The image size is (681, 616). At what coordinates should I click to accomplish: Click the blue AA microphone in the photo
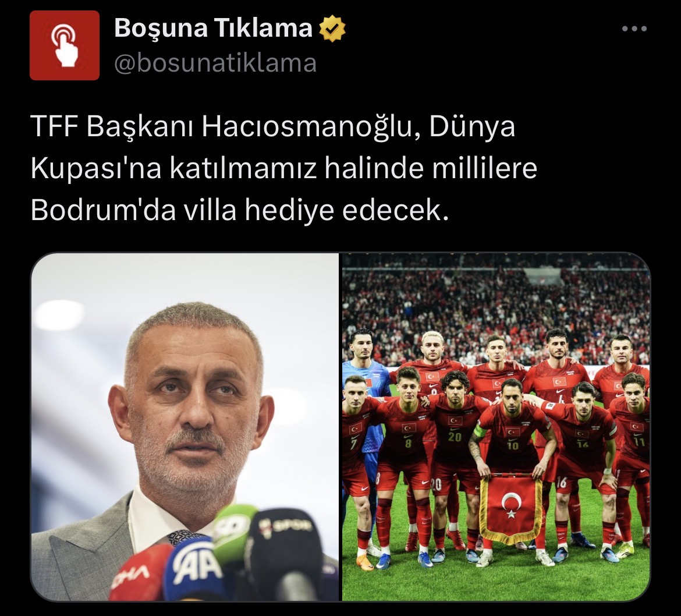[194, 569]
